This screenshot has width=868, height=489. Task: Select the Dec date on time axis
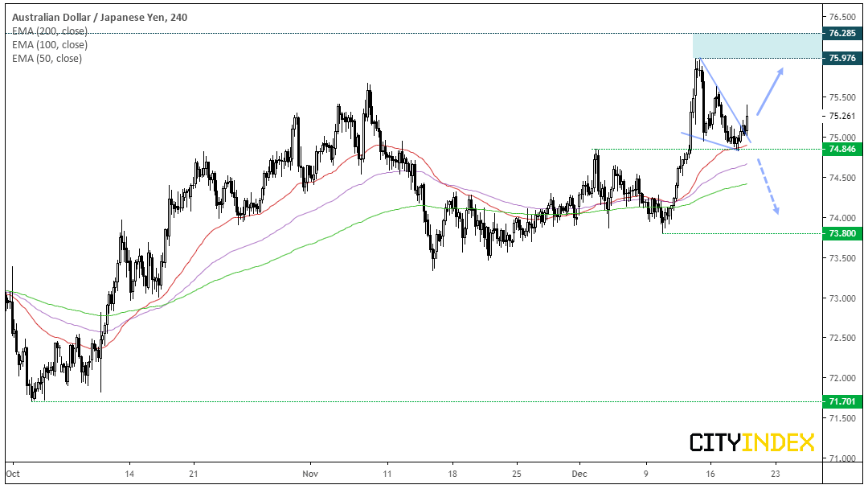[x=579, y=474]
